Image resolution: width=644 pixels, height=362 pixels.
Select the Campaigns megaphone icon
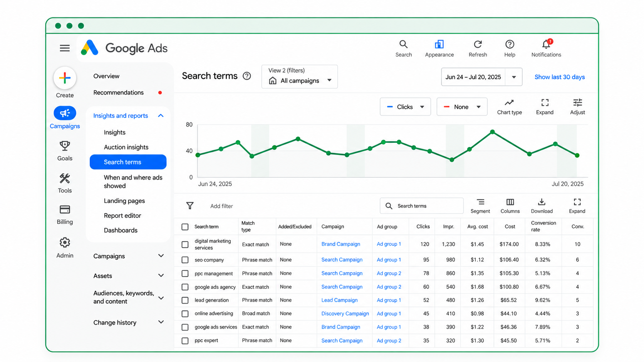pos(65,113)
